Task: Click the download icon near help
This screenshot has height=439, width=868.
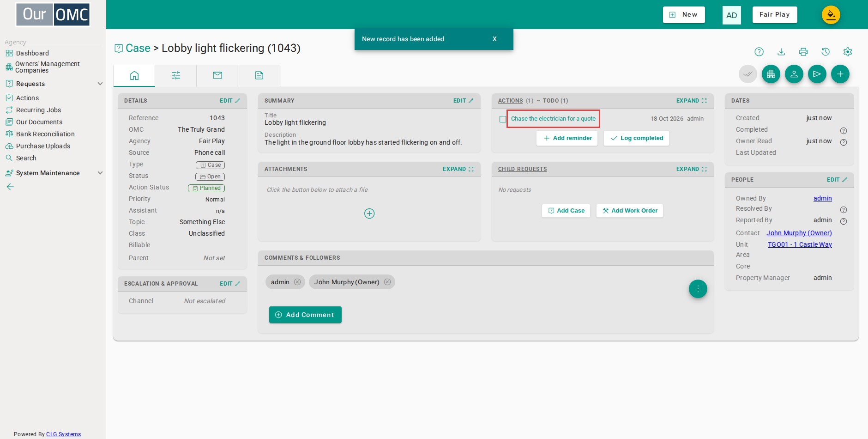Action: (x=781, y=52)
